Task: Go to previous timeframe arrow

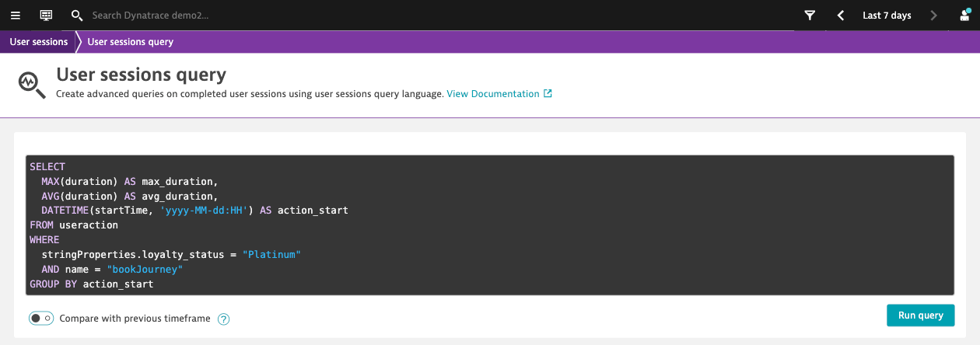Action: [841, 16]
